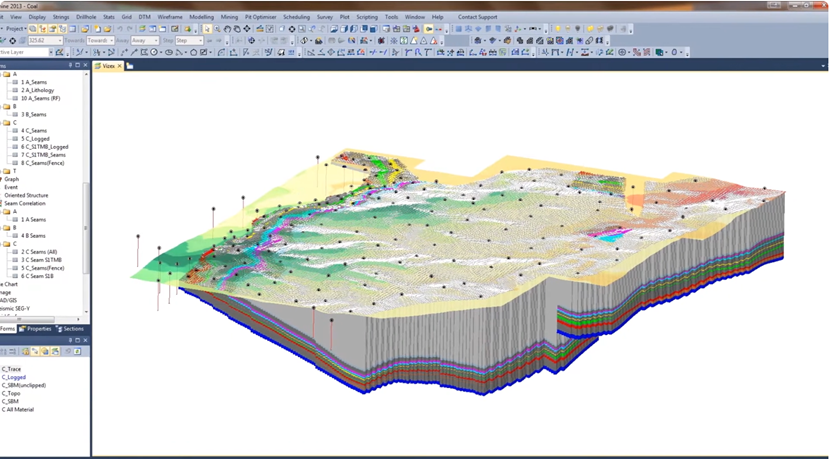Viewport: 829px width, 459px height.
Task: Click the 325.62 value input field
Action: pos(42,41)
